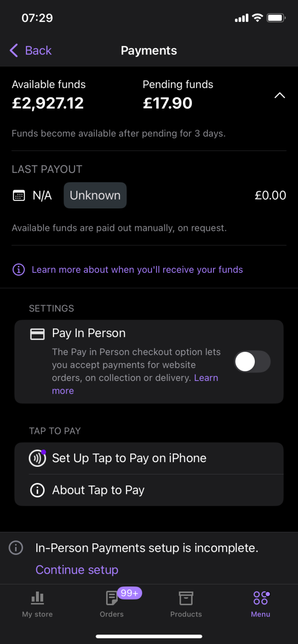Collapse the funds summary with the chevron

pos(279,96)
